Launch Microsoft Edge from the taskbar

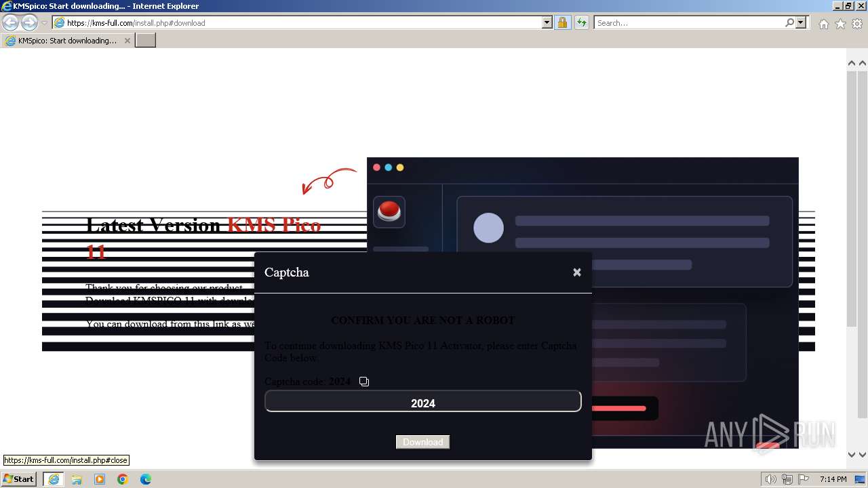tap(146, 479)
